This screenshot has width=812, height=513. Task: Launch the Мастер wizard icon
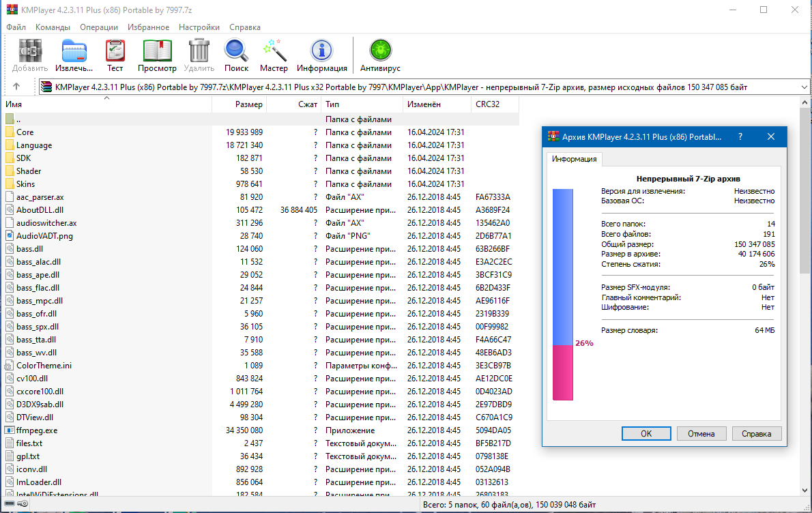[x=274, y=51]
